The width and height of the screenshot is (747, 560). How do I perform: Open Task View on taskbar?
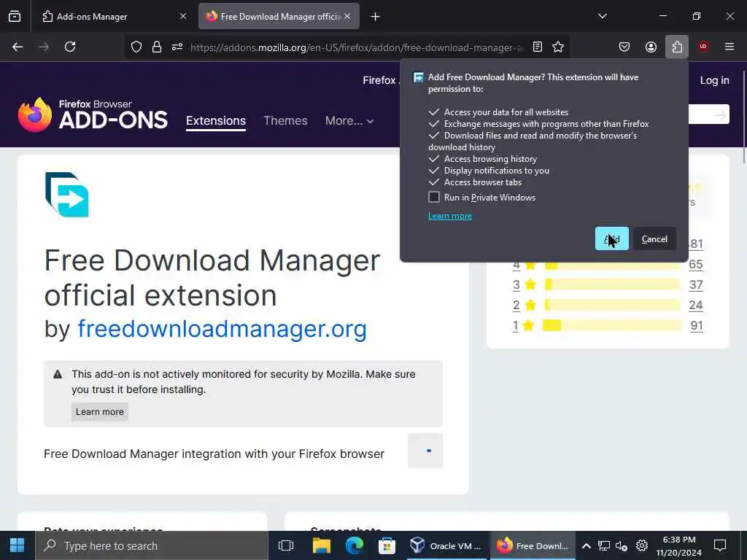coord(286,545)
